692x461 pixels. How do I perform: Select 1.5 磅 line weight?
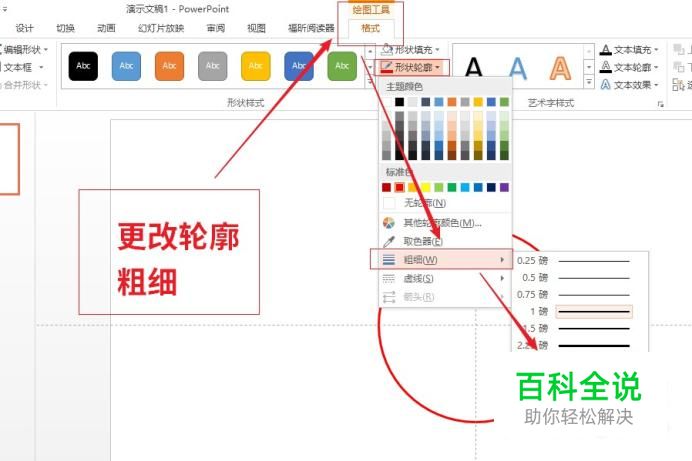click(x=579, y=328)
